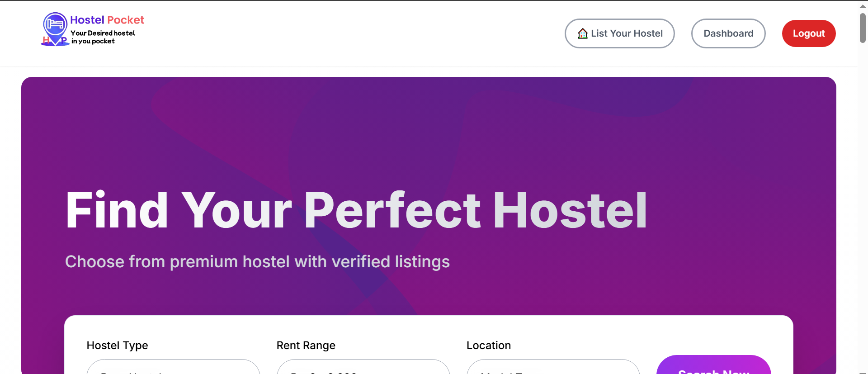Click the Rent Range label
This screenshot has width=868, height=374.
click(306, 346)
